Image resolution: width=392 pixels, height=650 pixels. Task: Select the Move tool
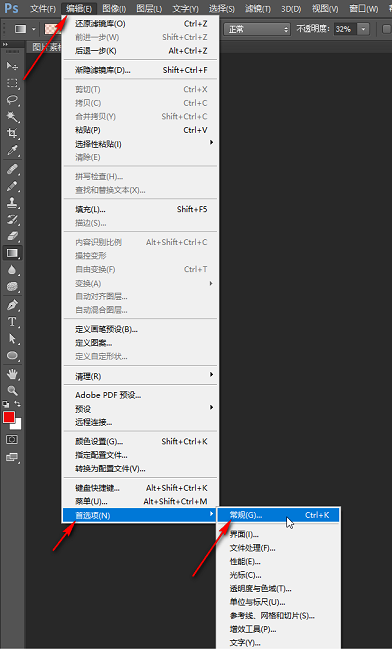[x=12, y=65]
